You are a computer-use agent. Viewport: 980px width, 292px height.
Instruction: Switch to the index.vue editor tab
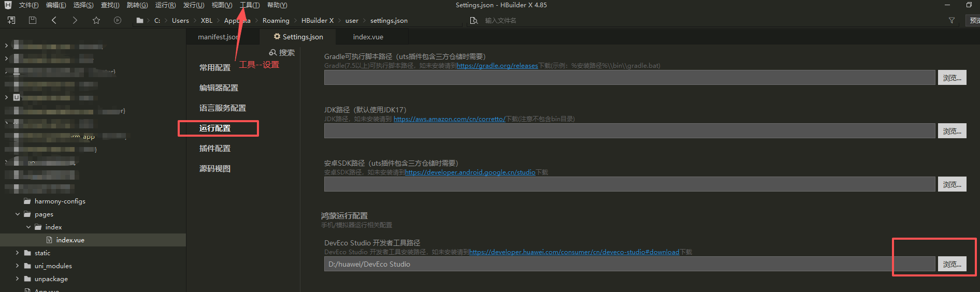point(368,37)
